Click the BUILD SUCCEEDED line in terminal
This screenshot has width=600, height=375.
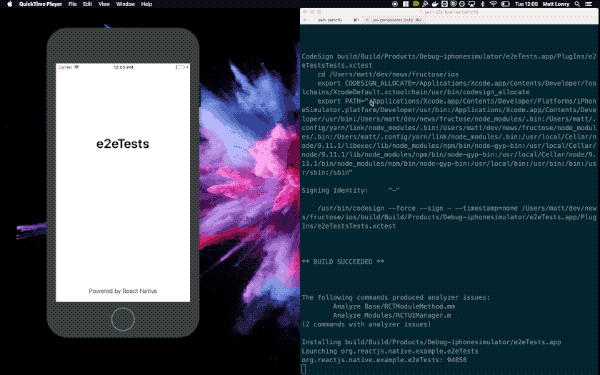[342, 262]
